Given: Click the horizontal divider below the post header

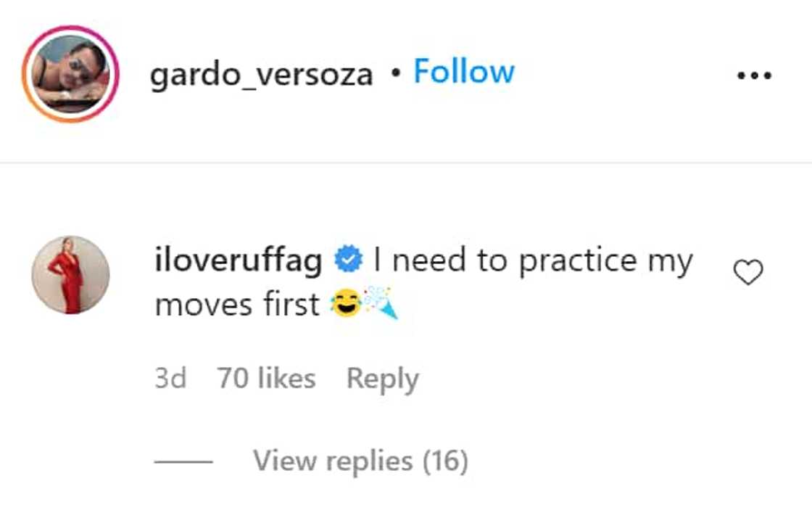Looking at the screenshot, I should click(x=406, y=163).
